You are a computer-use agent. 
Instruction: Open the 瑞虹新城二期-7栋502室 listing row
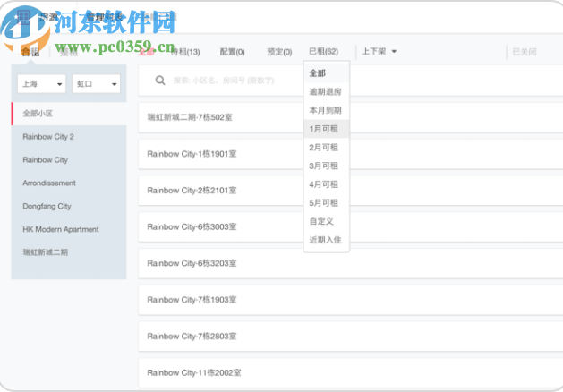351,117
